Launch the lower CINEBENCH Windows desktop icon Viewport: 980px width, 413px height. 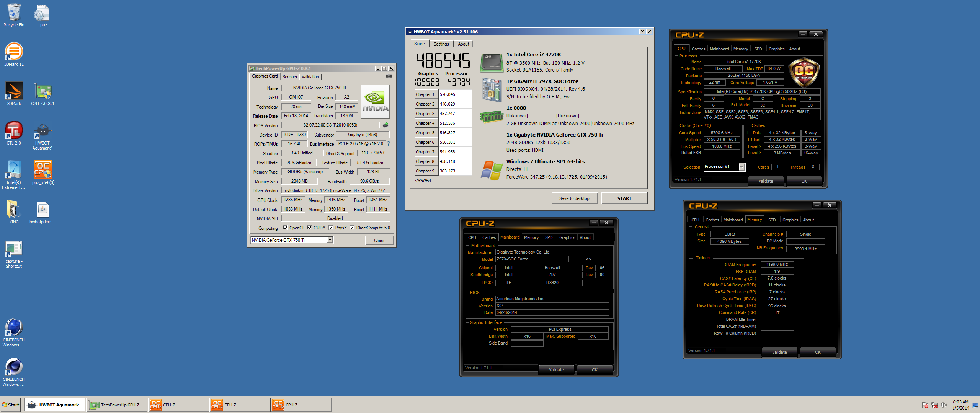(x=14, y=372)
